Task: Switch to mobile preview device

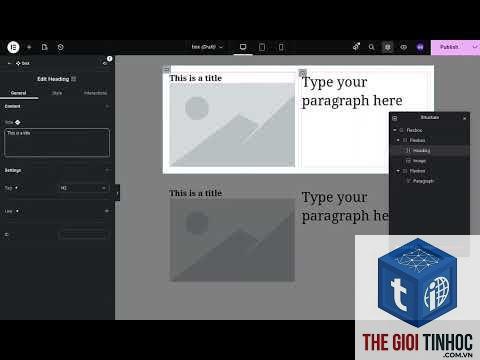Action: 281,47
